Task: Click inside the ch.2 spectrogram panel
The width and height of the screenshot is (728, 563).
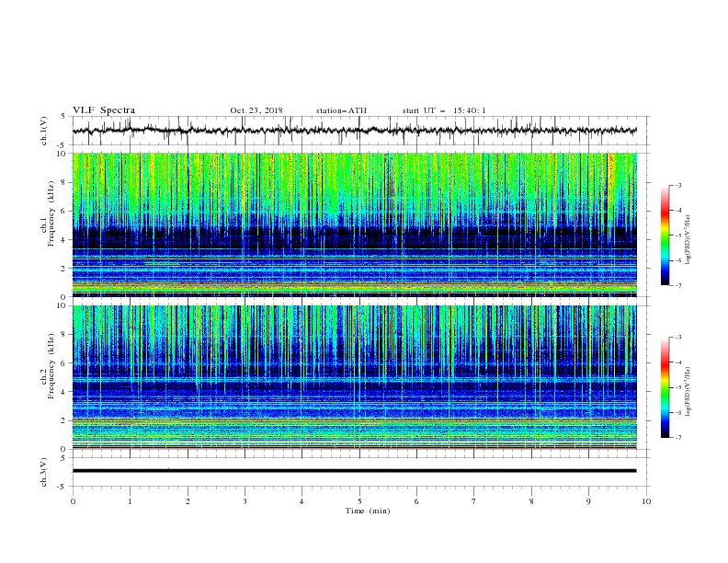Action: coord(354,377)
